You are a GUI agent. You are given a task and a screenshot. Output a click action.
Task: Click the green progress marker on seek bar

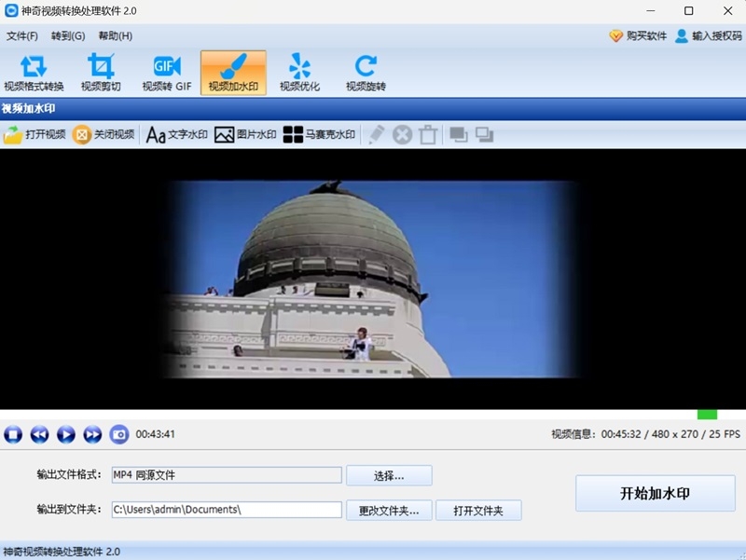[x=707, y=415]
